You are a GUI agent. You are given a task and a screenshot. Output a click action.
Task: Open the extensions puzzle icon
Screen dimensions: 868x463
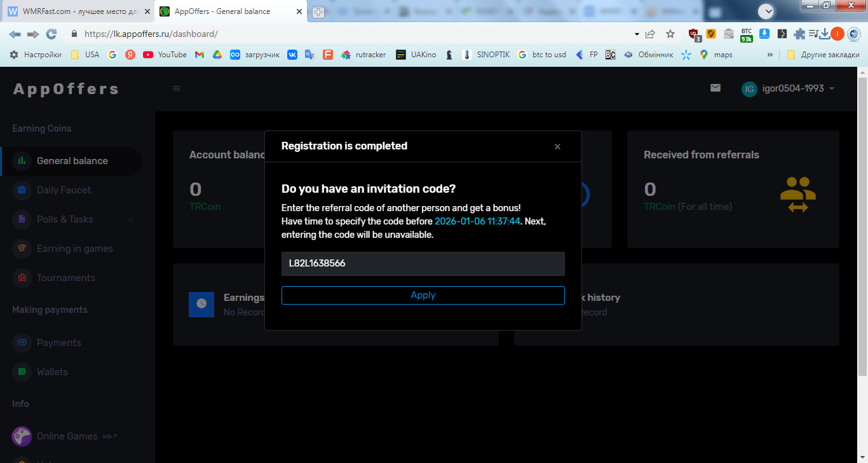(799, 34)
